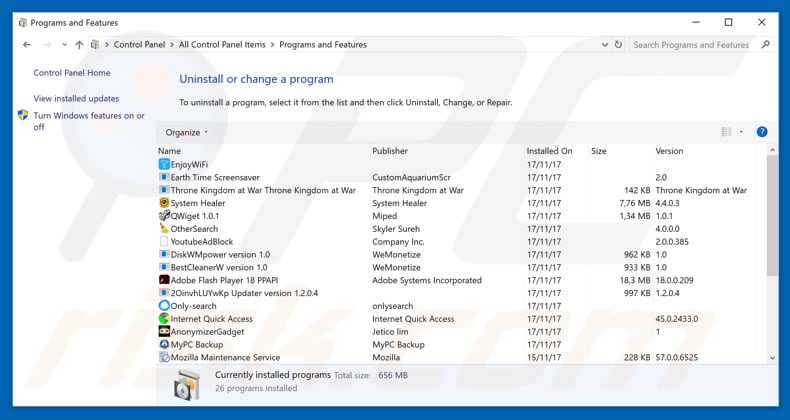Click the 2OinvhLUYwKp Updater icon
The width and height of the screenshot is (790, 420).
[164, 293]
